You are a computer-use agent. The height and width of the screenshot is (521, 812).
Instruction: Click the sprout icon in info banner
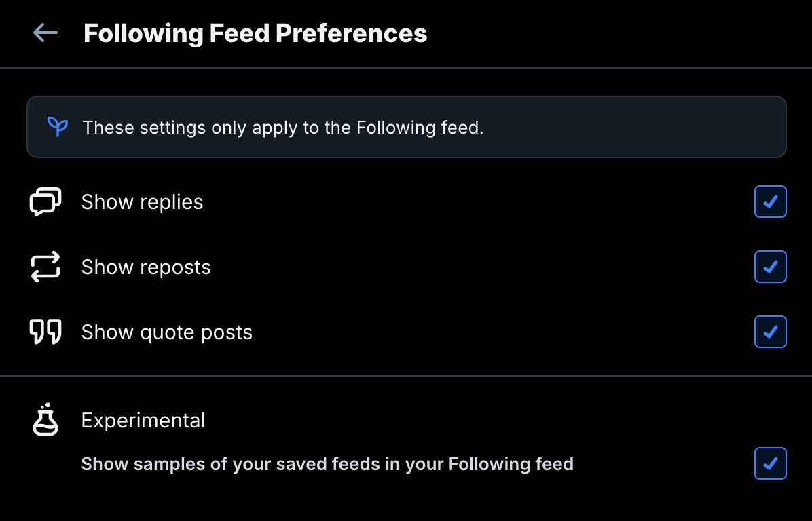[x=57, y=127]
